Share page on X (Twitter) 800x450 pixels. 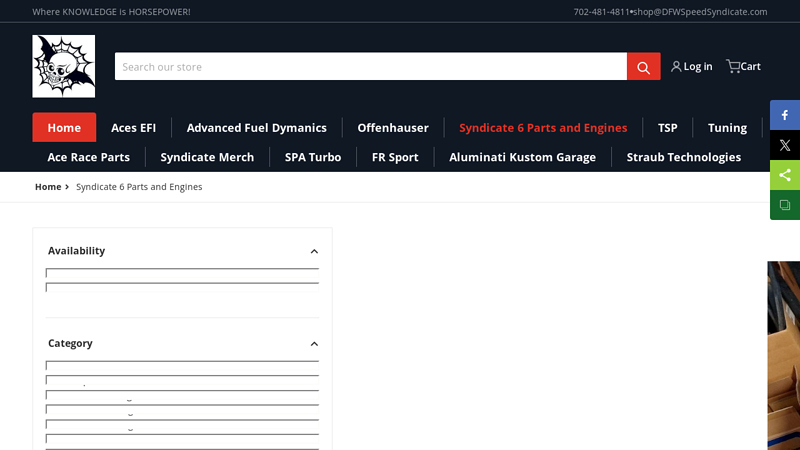coord(785,145)
